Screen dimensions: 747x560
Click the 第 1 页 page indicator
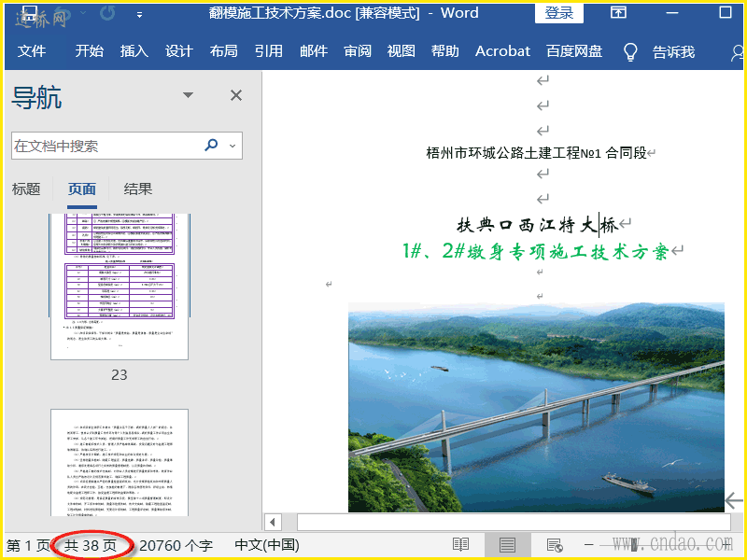pyautogui.click(x=28, y=546)
